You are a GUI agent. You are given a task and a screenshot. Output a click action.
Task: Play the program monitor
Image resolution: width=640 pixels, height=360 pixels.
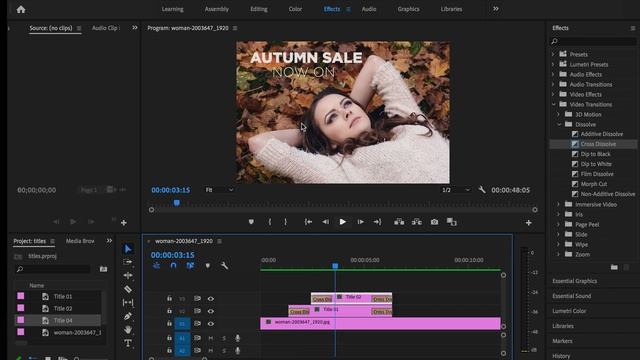pyautogui.click(x=343, y=222)
